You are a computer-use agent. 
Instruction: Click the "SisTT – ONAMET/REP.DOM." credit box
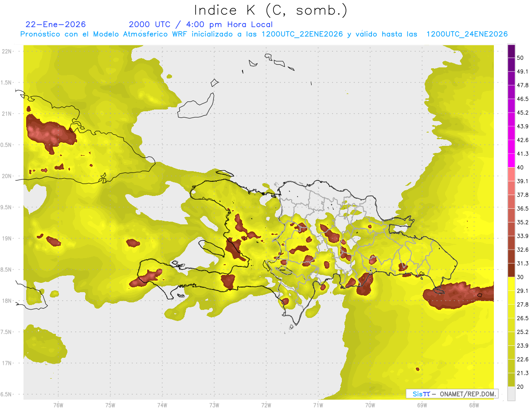pyautogui.click(x=452, y=394)
